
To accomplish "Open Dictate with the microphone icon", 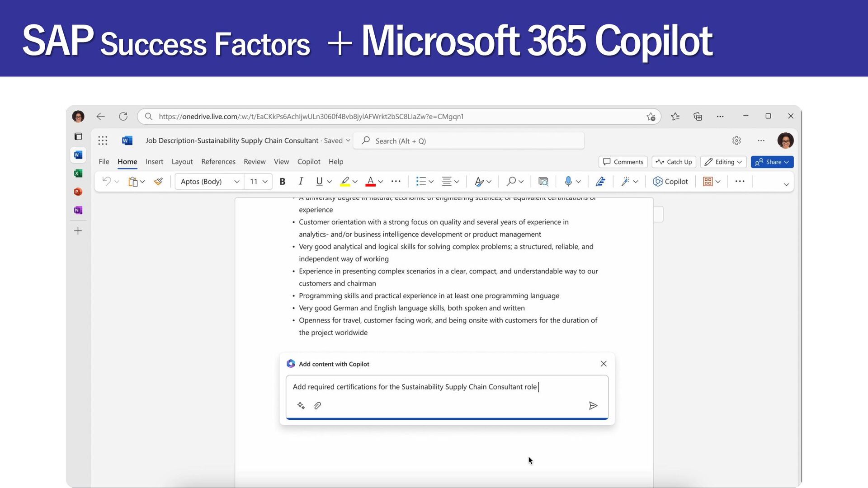I will [568, 182].
